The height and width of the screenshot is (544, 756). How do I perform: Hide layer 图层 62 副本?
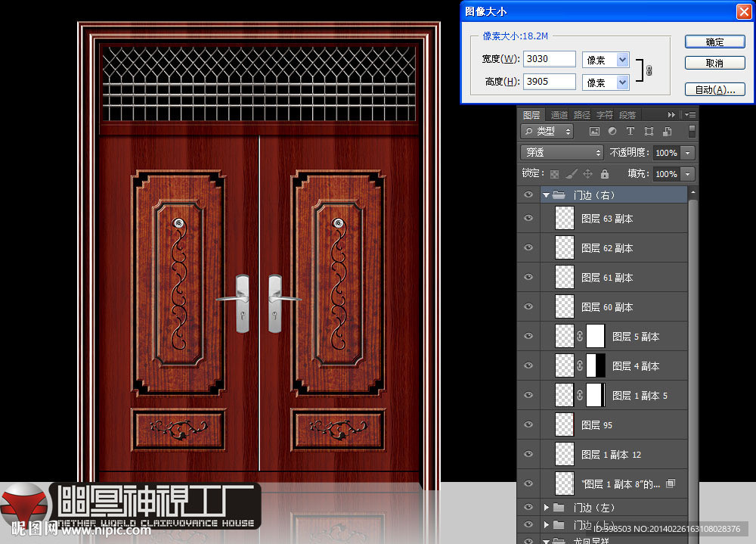[528, 247]
